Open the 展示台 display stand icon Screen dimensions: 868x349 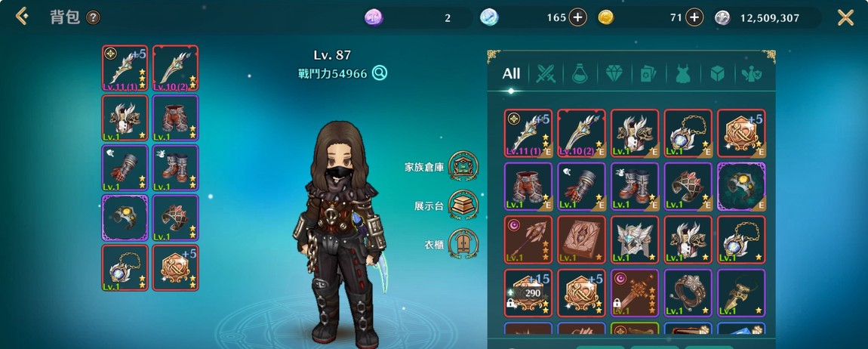pyautogui.click(x=463, y=205)
